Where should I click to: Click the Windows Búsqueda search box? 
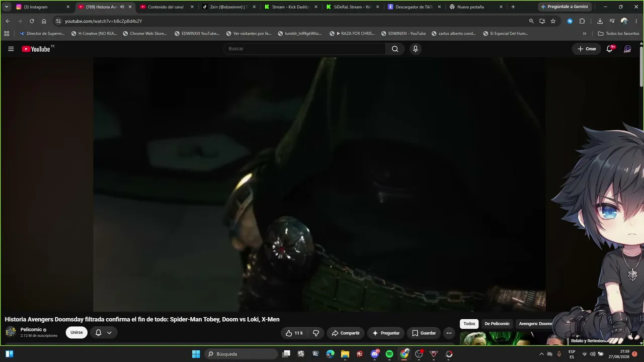click(x=242, y=354)
